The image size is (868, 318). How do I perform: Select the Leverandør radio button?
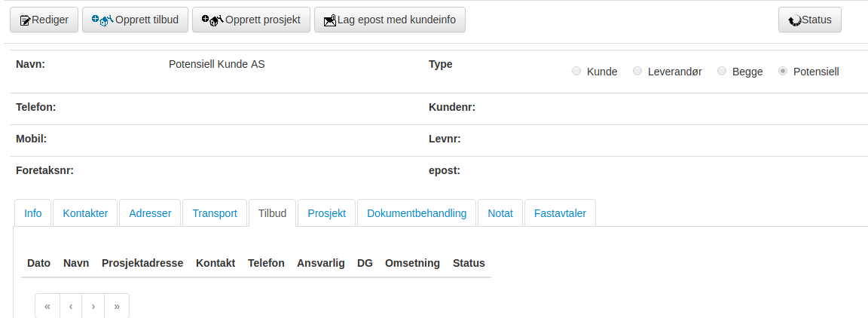[637, 72]
